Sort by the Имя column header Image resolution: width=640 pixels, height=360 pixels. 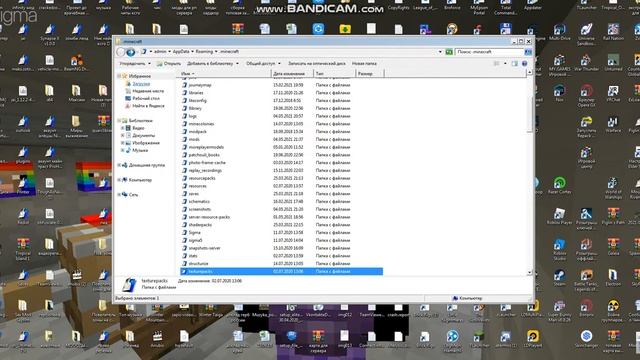point(225,73)
